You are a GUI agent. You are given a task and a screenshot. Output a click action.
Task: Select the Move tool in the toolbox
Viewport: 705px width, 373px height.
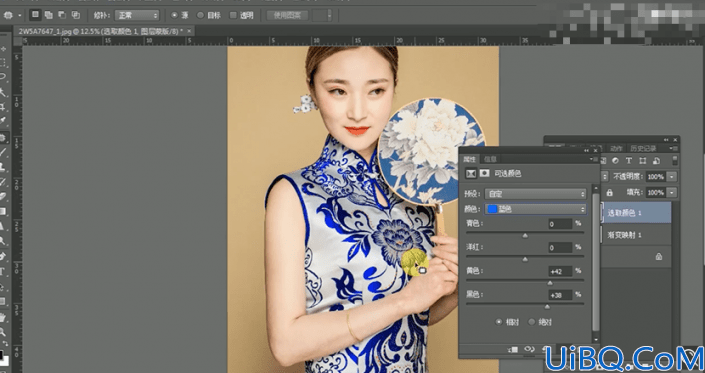4,49
